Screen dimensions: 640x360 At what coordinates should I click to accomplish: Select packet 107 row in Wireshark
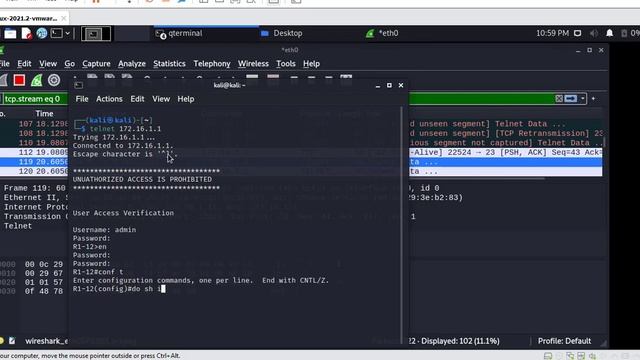point(301,124)
